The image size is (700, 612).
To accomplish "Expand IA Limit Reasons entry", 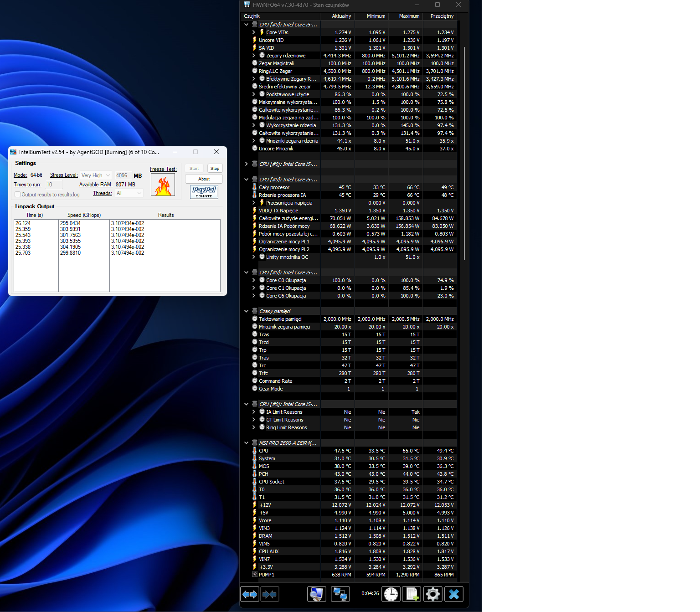I will [254, 412].
